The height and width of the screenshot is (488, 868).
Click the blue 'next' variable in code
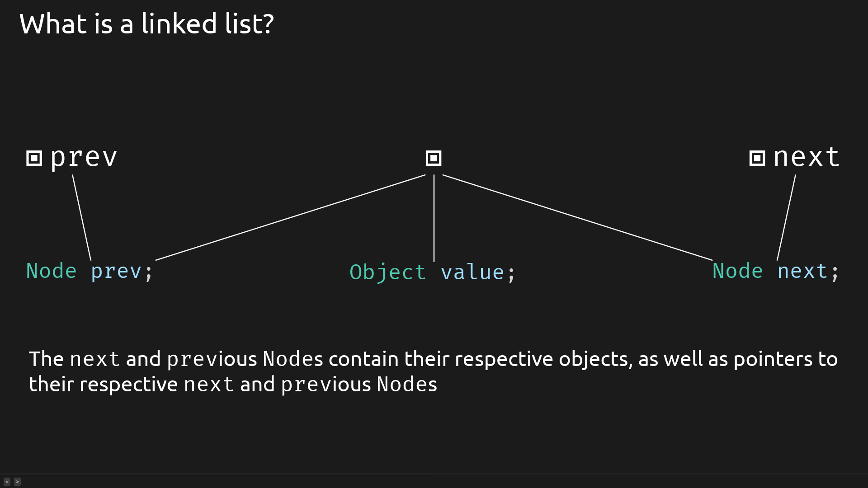(x=802, y=272)
